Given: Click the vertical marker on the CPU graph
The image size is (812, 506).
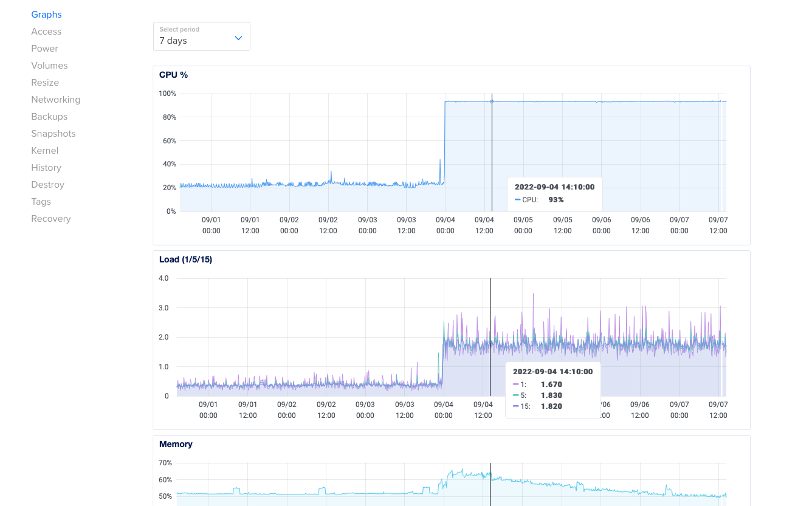Looking at the screenshot, I should pos(491,152).
